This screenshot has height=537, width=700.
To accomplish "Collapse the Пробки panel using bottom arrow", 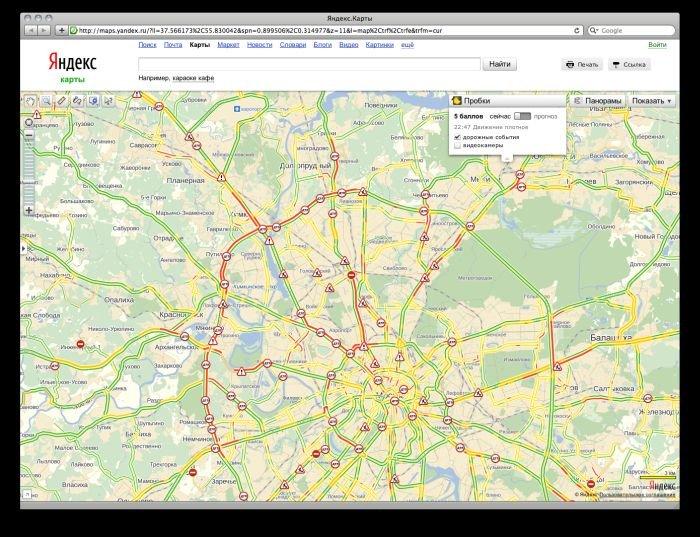I will point(507,158).
